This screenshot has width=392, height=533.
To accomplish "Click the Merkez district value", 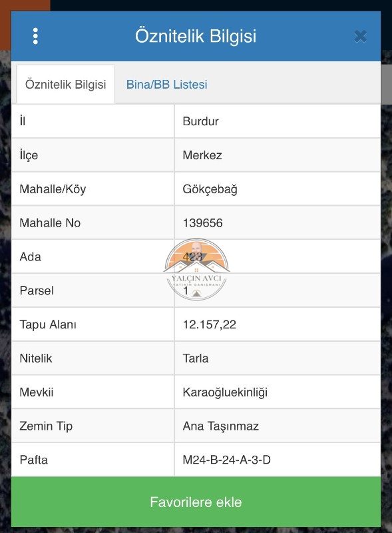I will pos(202,155).
